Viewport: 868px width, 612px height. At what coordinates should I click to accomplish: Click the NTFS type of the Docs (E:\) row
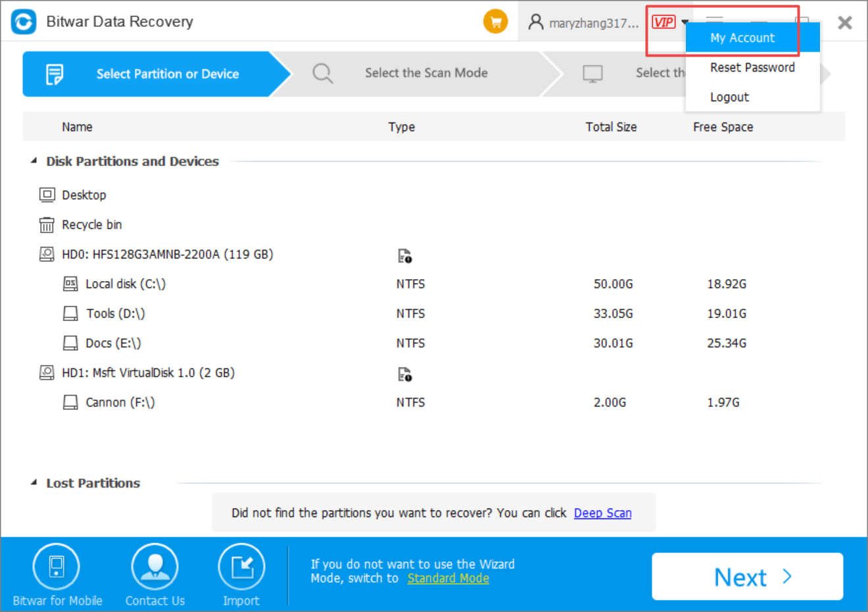click(x=410, y=343)
